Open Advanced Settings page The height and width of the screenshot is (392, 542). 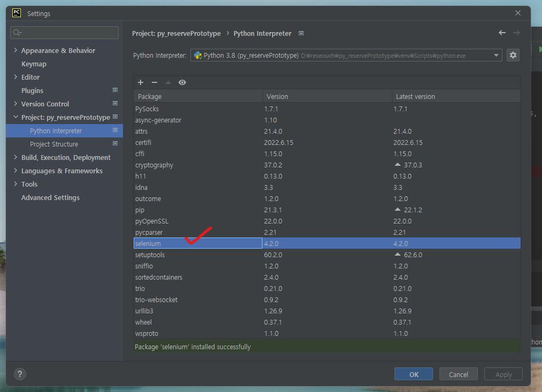pyautogui.click(x=50, y=197)
